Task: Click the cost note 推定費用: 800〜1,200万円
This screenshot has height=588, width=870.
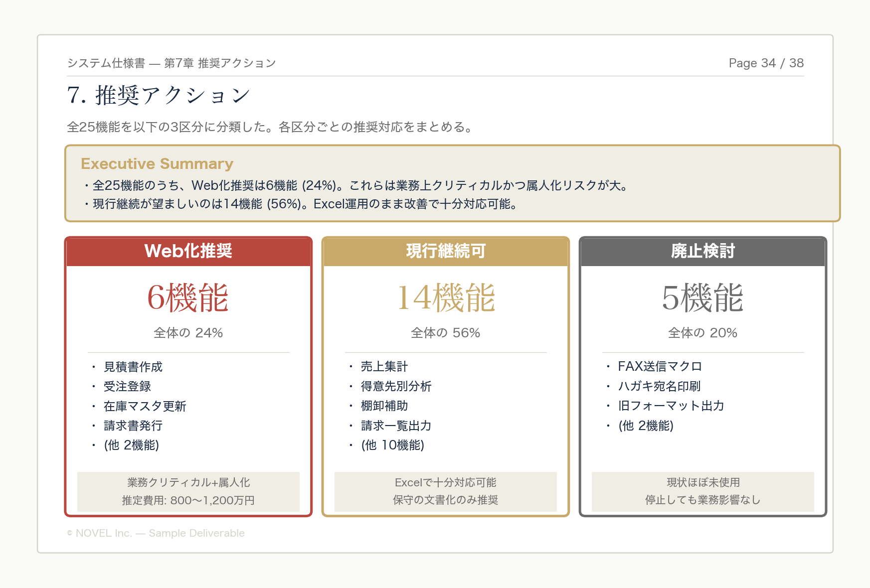Action: click(x=188, y=500)
